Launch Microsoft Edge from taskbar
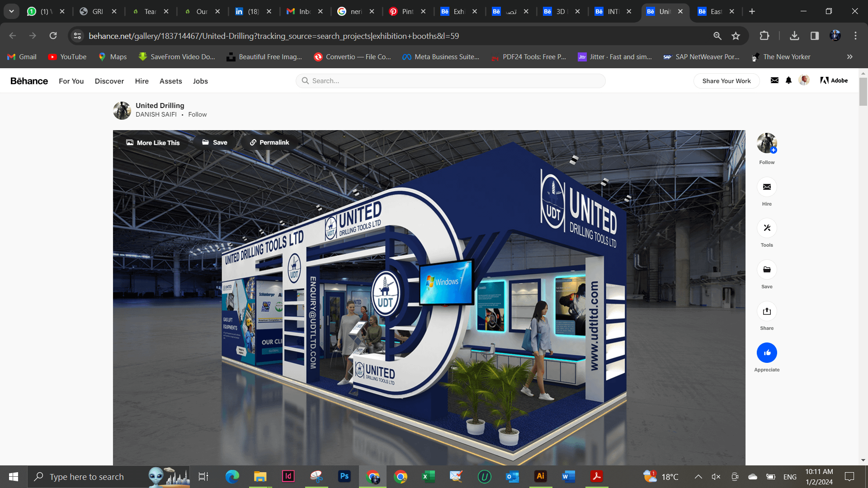This screenshot has height=488, width=868. (x=232, y=476)
